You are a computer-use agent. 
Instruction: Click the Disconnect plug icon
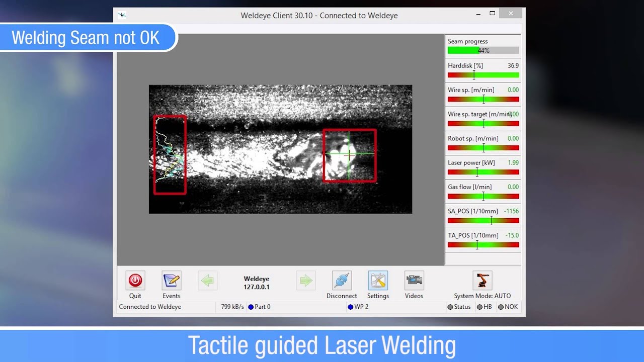click(x=342, y=281)
